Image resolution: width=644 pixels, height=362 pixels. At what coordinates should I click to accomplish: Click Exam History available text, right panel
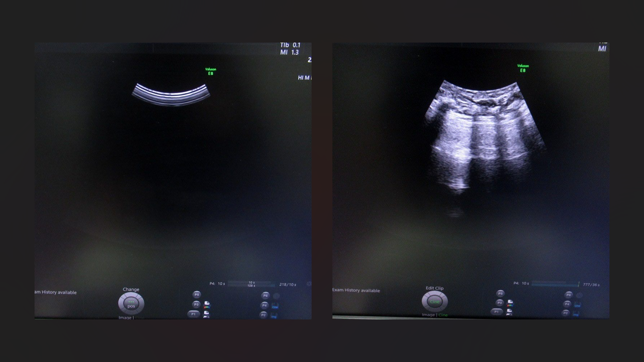pyautogui.click(x=356, y=290)
